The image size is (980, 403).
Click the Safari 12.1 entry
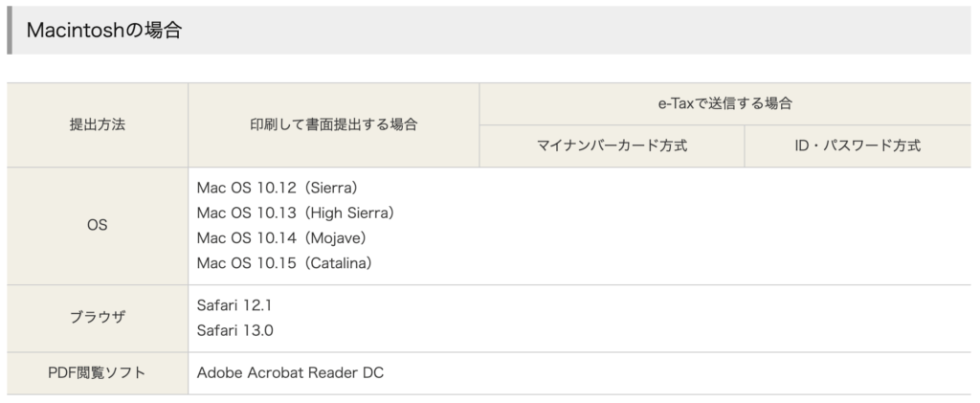click(234, 305)
